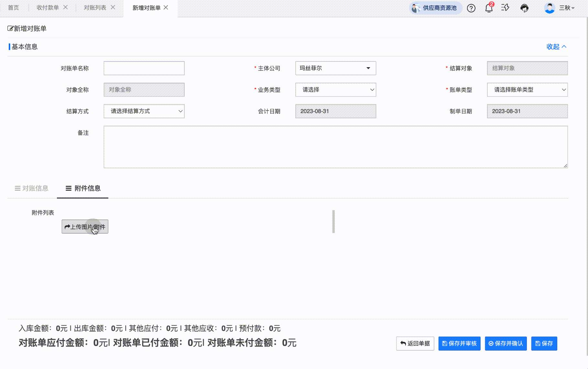Click the 保存并审核 button
Screen dimensions: 588x369
point(459,343)
